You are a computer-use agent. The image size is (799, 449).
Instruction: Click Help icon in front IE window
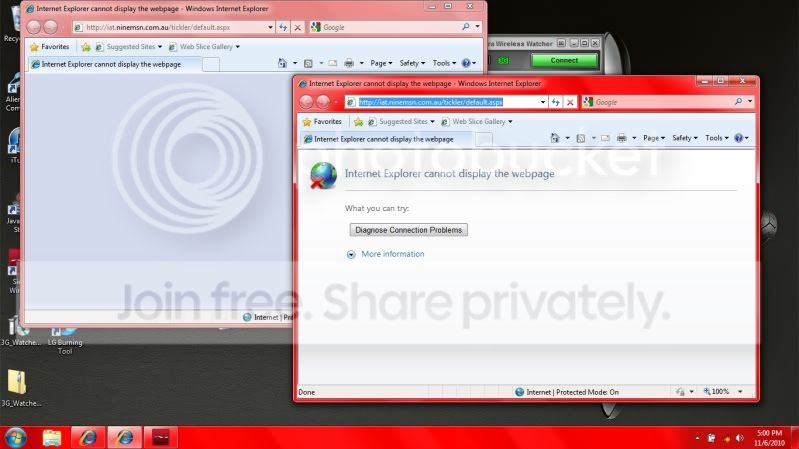pyautogui.click(x=738, y=138)
